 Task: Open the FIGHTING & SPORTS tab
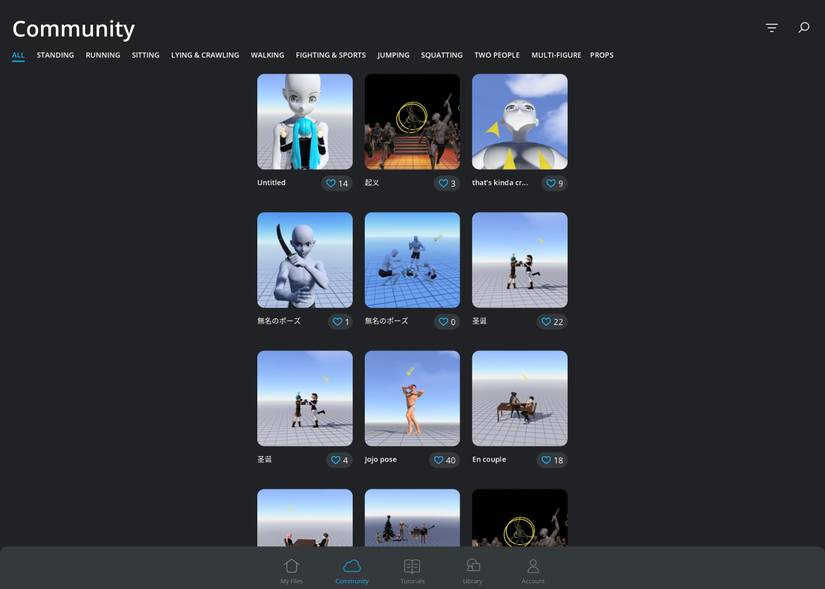pyautogui.click(x=330, y=55)
